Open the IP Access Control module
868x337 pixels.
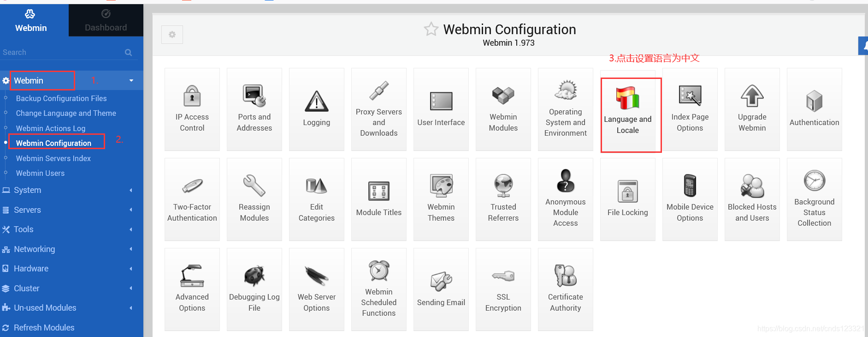coord(192,109)
